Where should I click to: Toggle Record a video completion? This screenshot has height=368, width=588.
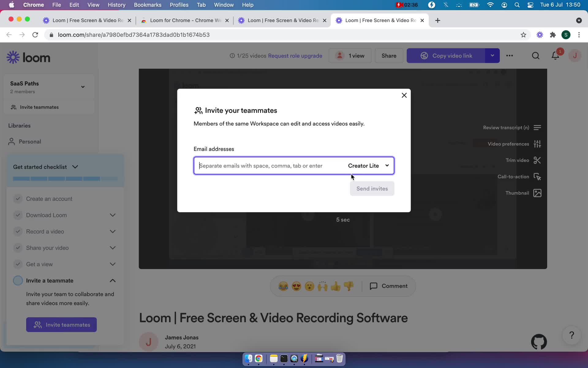(18, 232)
